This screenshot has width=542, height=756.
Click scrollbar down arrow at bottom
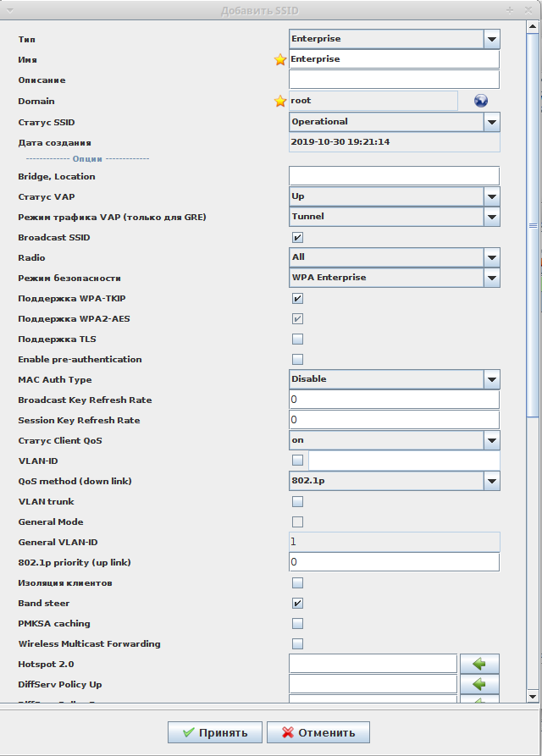click(533, 696)
